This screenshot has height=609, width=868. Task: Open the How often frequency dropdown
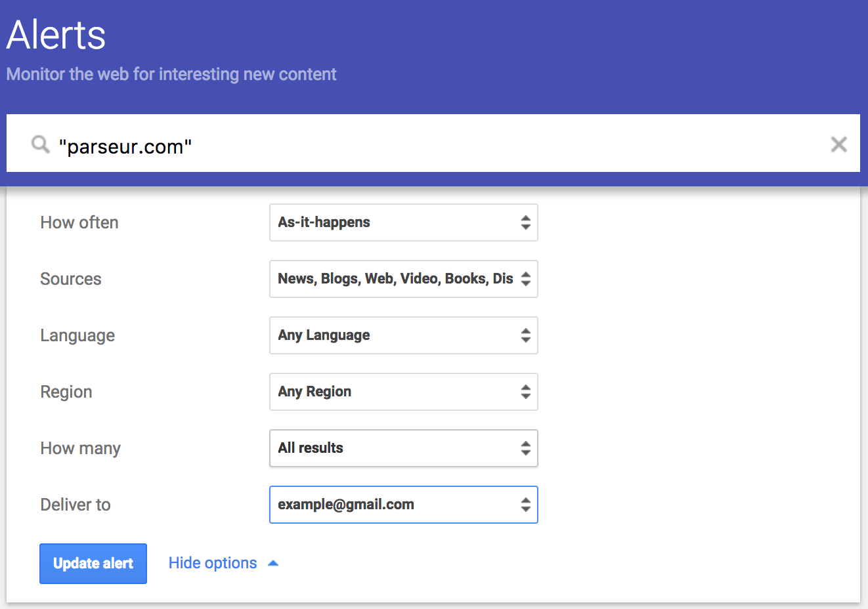click(394, 222)
